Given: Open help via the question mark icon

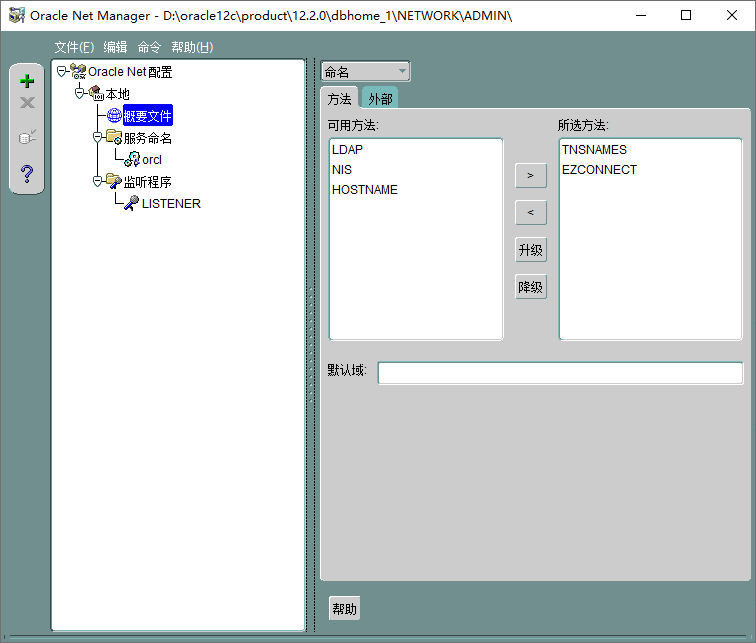Looking at the screenshot, I should tap(27, 174).
